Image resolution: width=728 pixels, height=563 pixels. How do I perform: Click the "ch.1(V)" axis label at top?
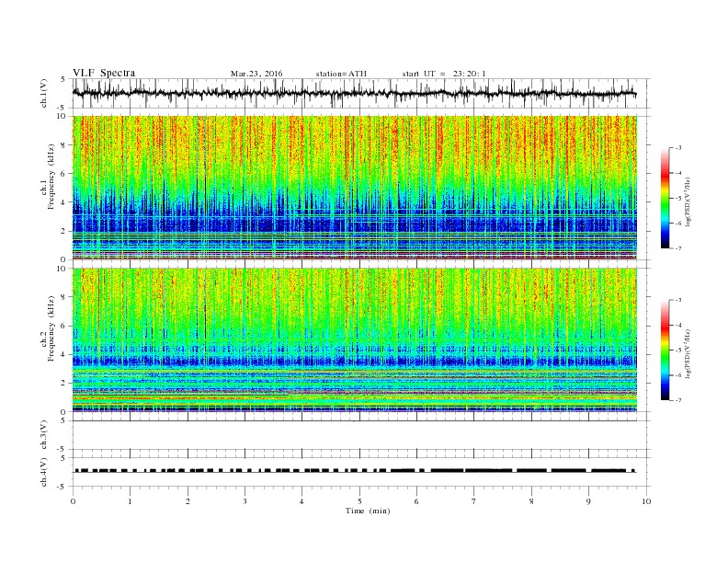point(44,92)
